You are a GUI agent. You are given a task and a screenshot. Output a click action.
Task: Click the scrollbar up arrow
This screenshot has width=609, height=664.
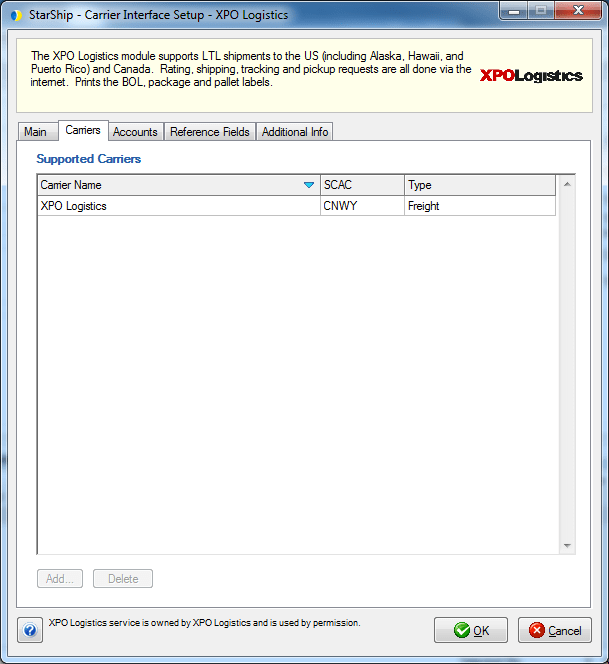point(567,184)
